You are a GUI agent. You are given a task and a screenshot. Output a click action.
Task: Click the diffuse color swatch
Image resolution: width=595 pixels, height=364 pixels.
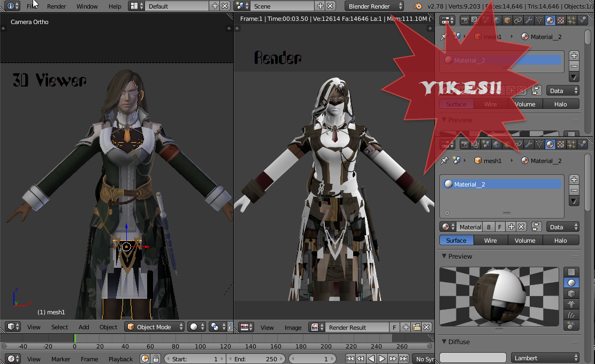473,358
